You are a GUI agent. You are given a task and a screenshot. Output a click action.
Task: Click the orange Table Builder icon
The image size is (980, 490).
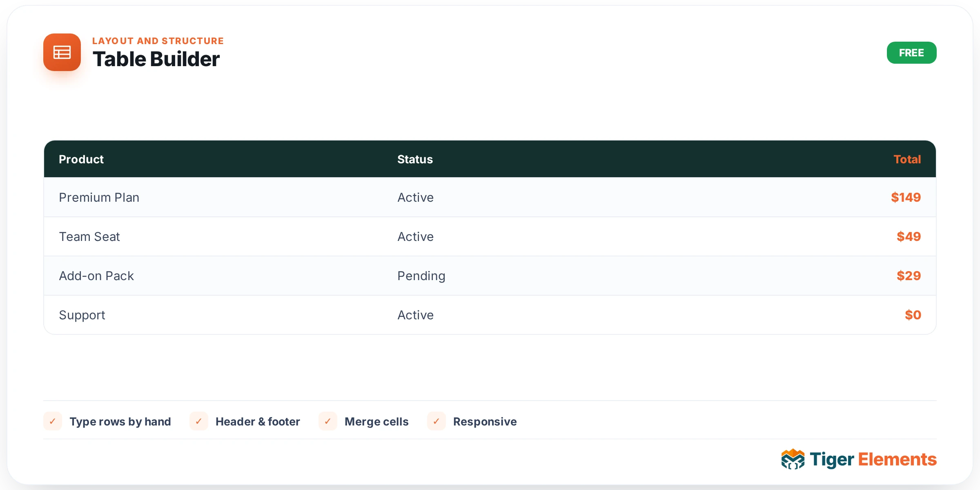point(62,52)
